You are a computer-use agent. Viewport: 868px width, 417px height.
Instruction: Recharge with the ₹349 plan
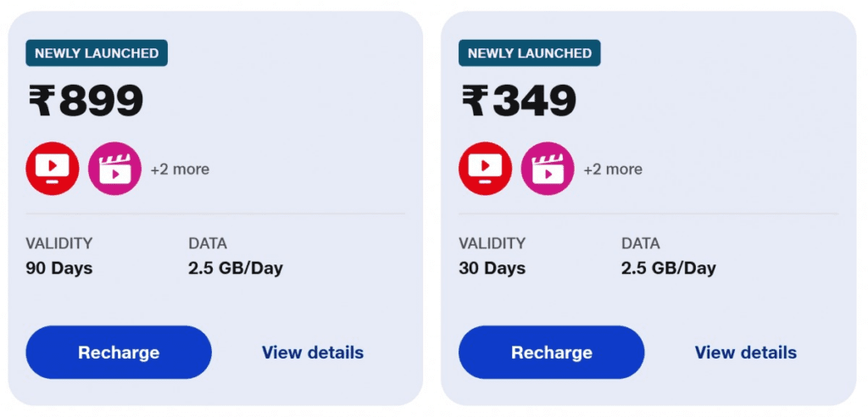point(551,353)
